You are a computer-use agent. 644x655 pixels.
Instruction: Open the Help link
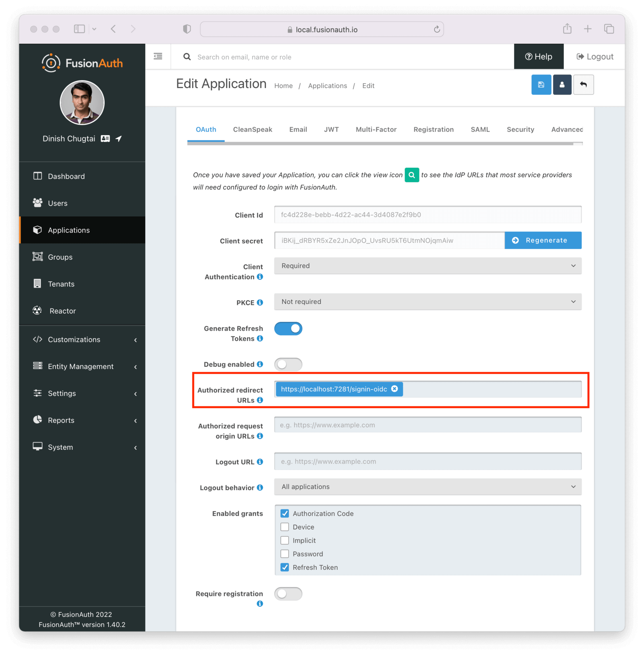coord(539,57)
